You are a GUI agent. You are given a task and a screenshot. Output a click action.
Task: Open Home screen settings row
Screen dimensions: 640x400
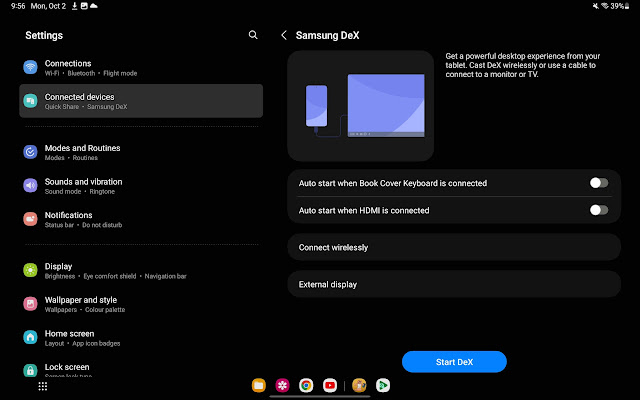(141, 338)
